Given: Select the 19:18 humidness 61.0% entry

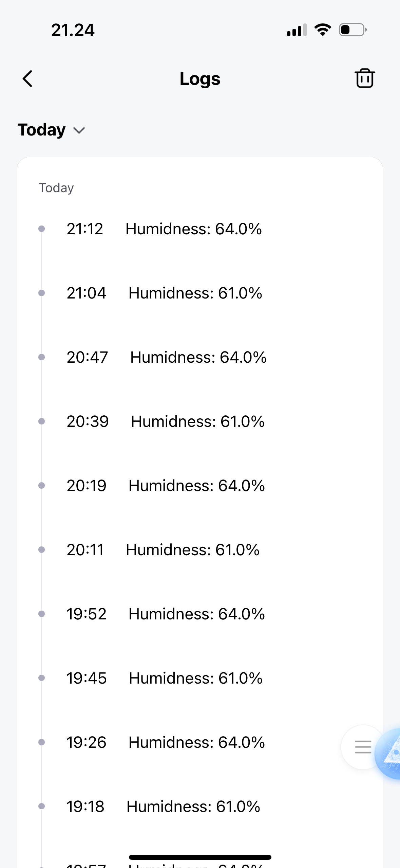Looking at the screenshot, I should [x=163, y=807].
